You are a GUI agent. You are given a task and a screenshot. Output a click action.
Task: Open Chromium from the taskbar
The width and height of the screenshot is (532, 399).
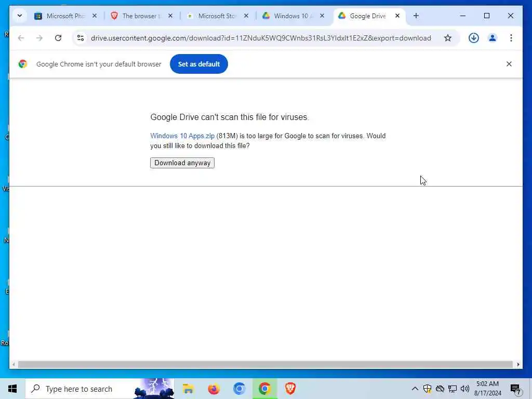click(x=239, y=389)
